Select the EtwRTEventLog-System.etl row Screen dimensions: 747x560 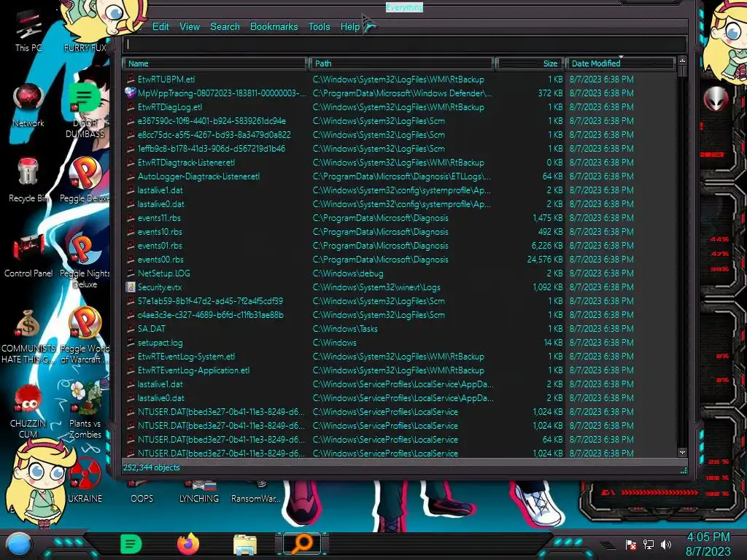tap(400, 356)
